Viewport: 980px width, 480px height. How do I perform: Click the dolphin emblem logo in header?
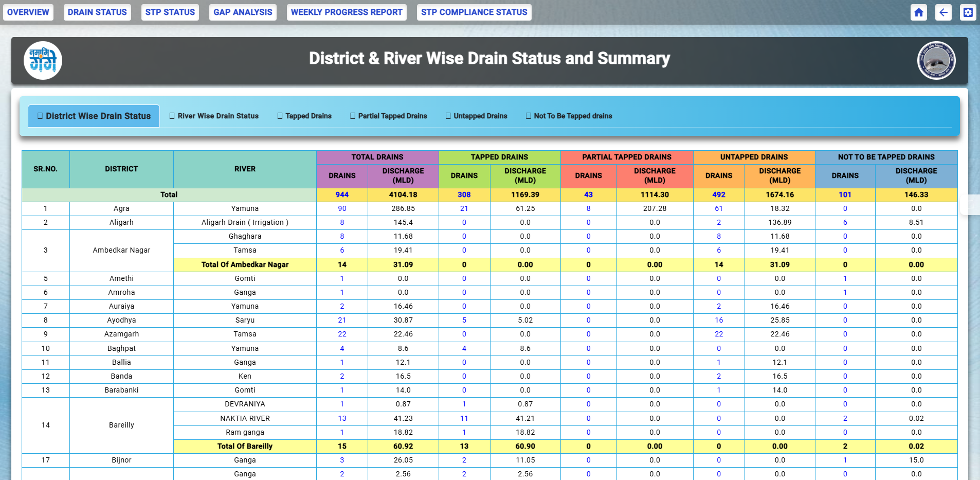pos(936,60)
